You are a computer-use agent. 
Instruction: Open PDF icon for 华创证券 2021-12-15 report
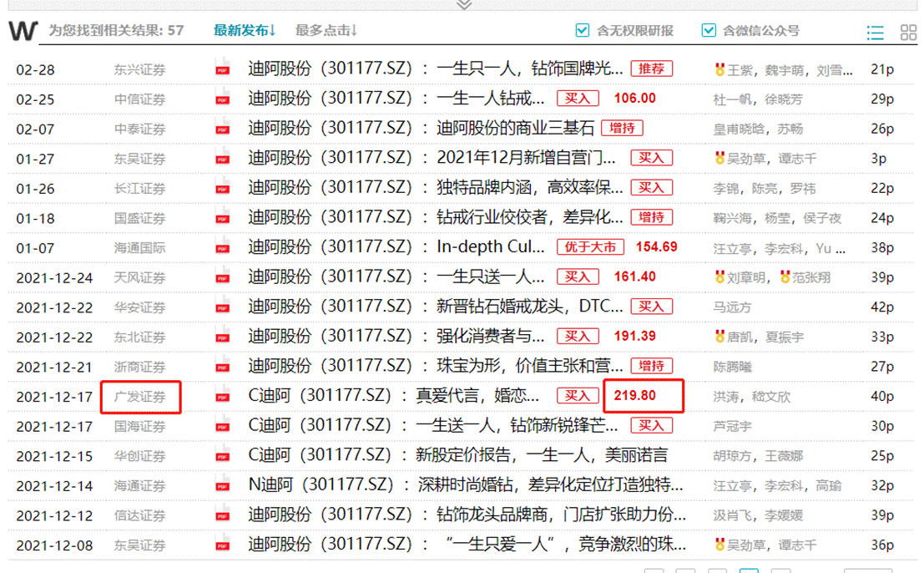coord(222,453)
